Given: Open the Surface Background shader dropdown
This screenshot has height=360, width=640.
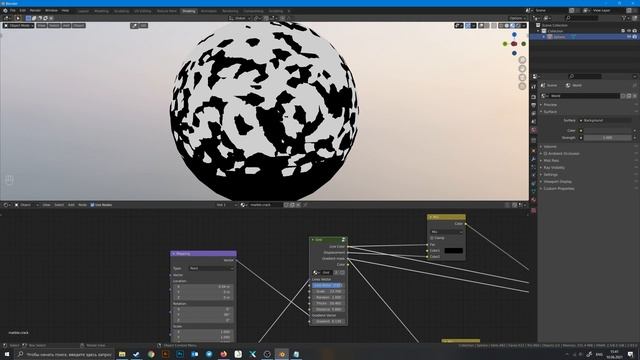Looking at the screenshot, I should [606, 120].
